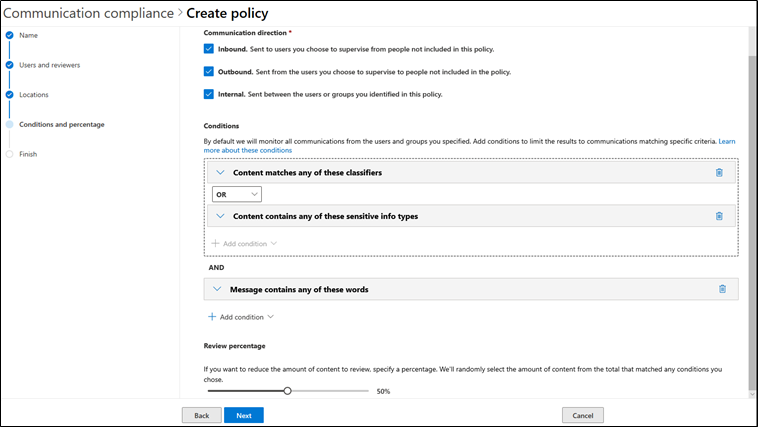
Task: Open the outer Add condition dropdown
Action: [x=241, y=317]
